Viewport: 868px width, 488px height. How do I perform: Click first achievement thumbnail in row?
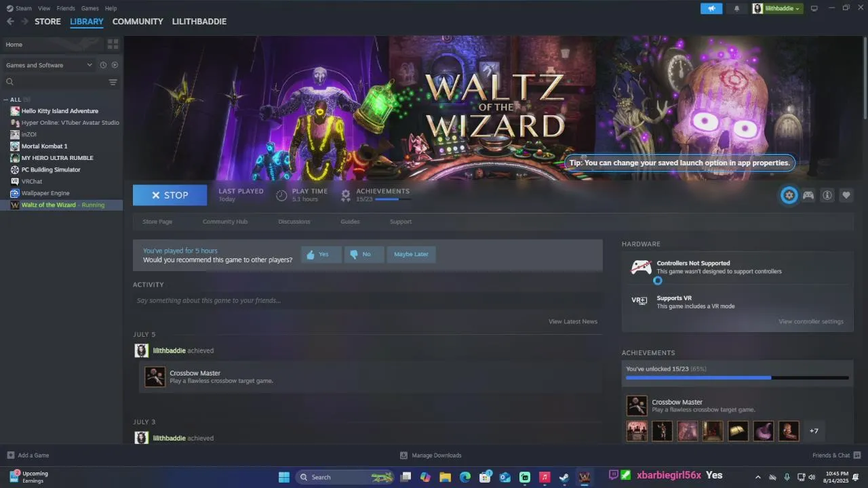click(x=637, y=431)
